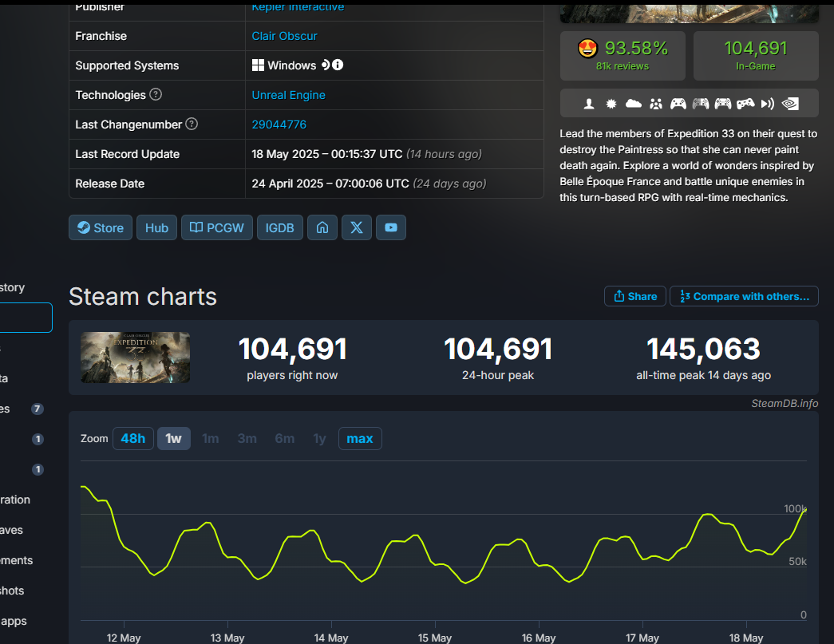Image resolution: width=834 pixels, height=644 pixels.
Task: Click the 93.58% review score box
Action: click(623, 56)
